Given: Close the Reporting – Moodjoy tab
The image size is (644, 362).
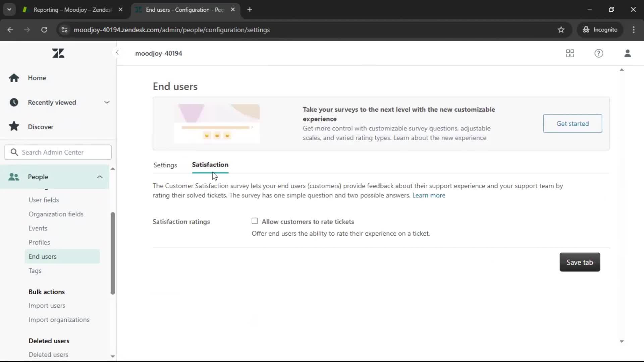Looking at the screenshot, I should pyautogui.click(x=120, y=10).
